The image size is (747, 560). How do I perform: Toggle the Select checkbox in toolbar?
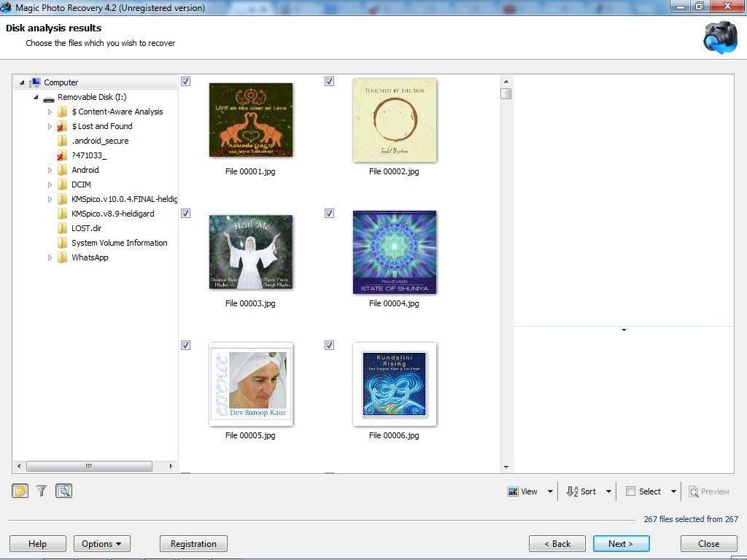tap(630, 491)
